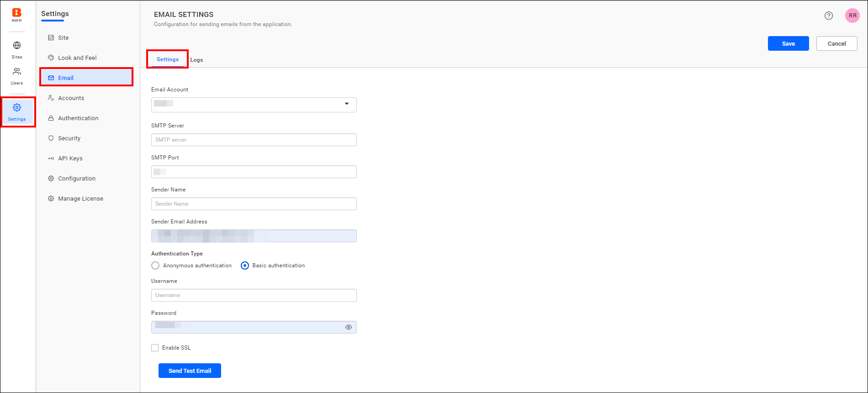Image resolution: width=868 pixels, height=393 pixels.
Task: Click the Accounts person icon
Action: coord(51,98)
